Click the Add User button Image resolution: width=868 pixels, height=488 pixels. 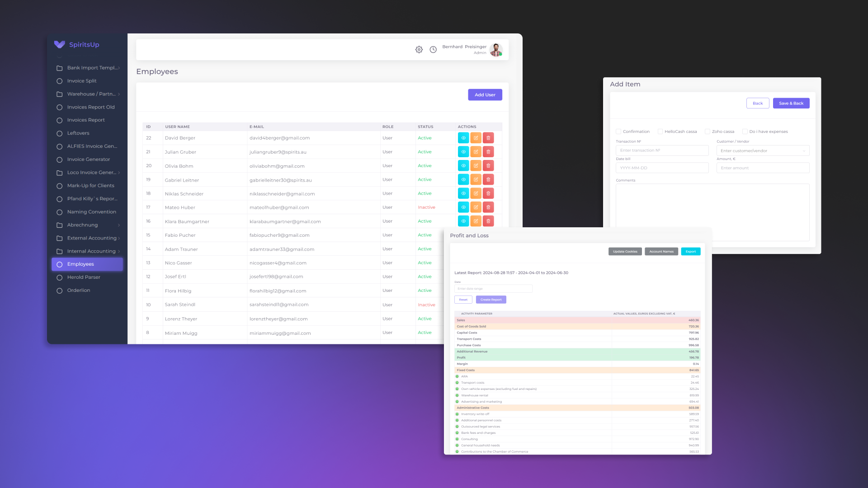[485, 95]
